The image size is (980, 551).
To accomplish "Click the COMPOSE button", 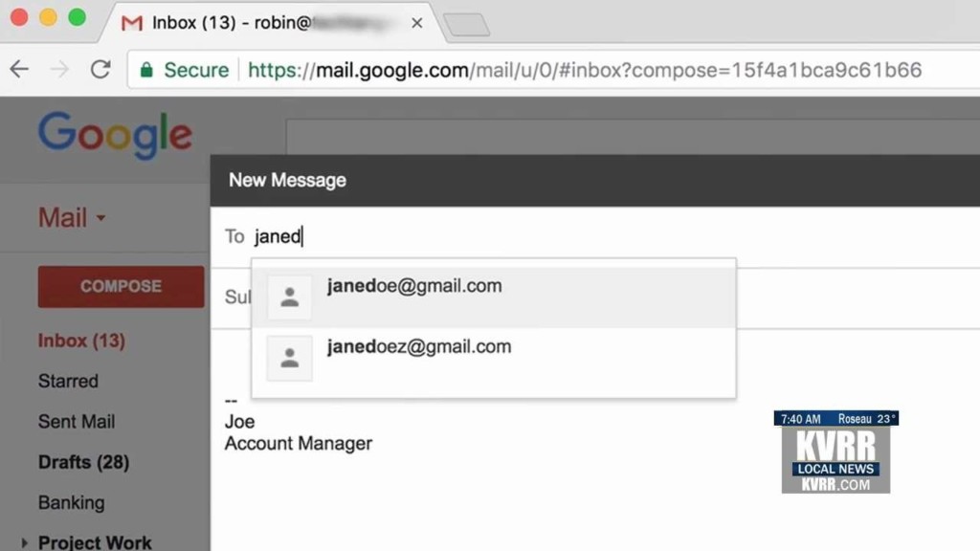I will (x=122, y=287).
